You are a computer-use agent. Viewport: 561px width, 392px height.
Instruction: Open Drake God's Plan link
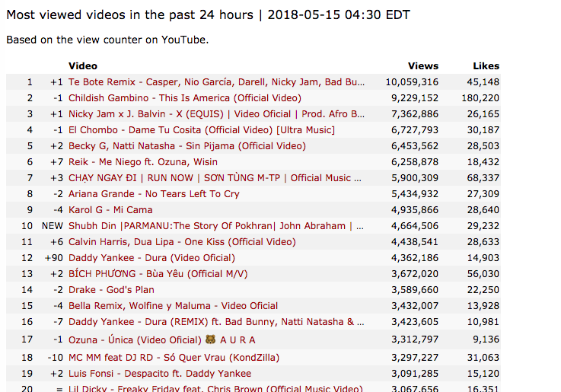pos(111,290)
